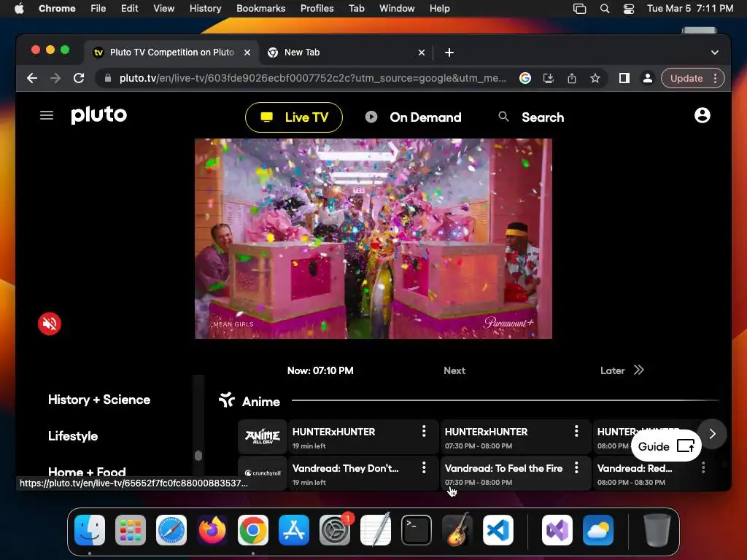
Task: Open Chrome profile avatar
Action: click(648, 78)
